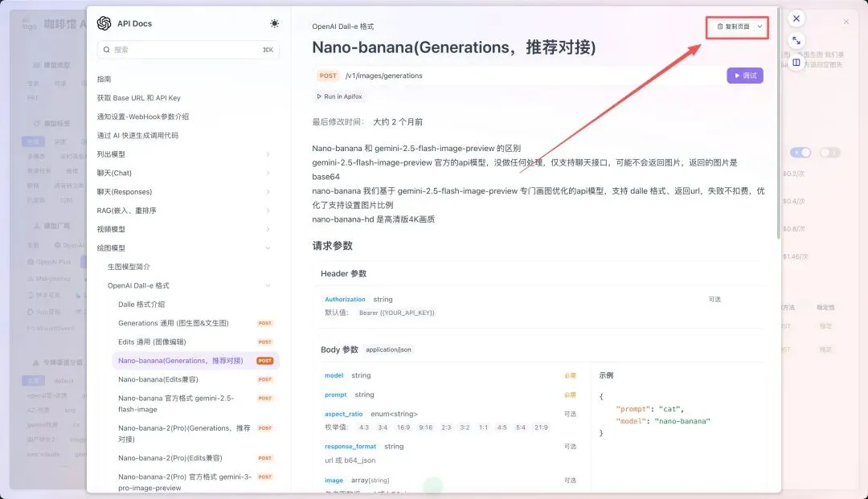The image size is (868, 499).
Task: Toggle the blue switch in the background window
Action: [x=800, y=152]
